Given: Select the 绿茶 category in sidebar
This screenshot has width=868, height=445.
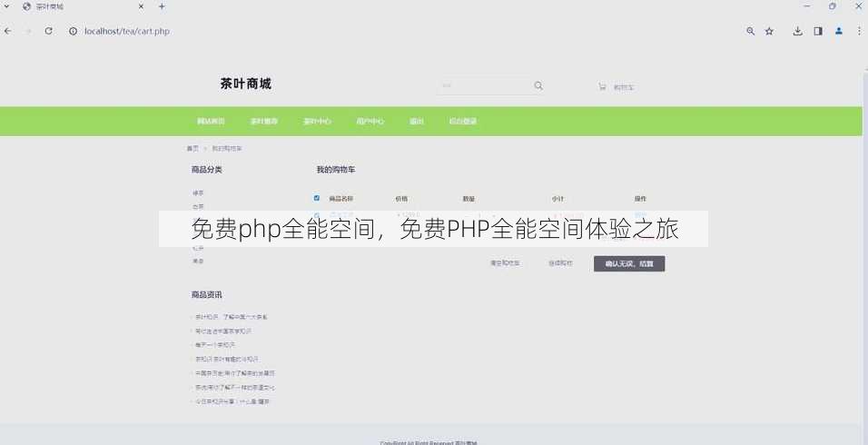Looking at the screenshot, I should [198, 193].
